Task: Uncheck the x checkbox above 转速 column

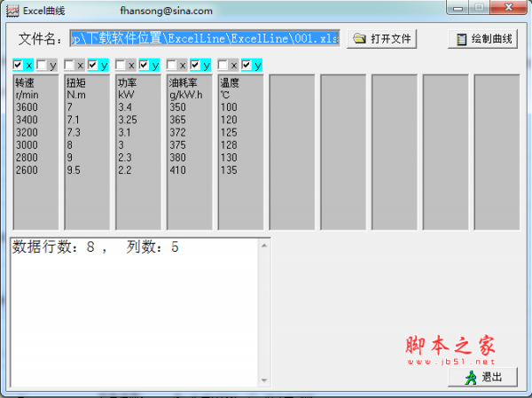Action: pyautogui.click(x=18, y=65)
